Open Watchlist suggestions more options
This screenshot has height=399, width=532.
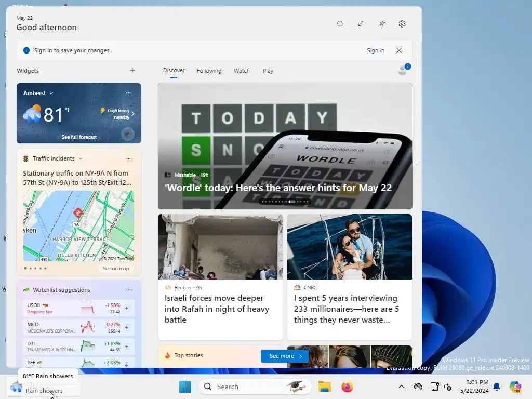click(128, 290)
